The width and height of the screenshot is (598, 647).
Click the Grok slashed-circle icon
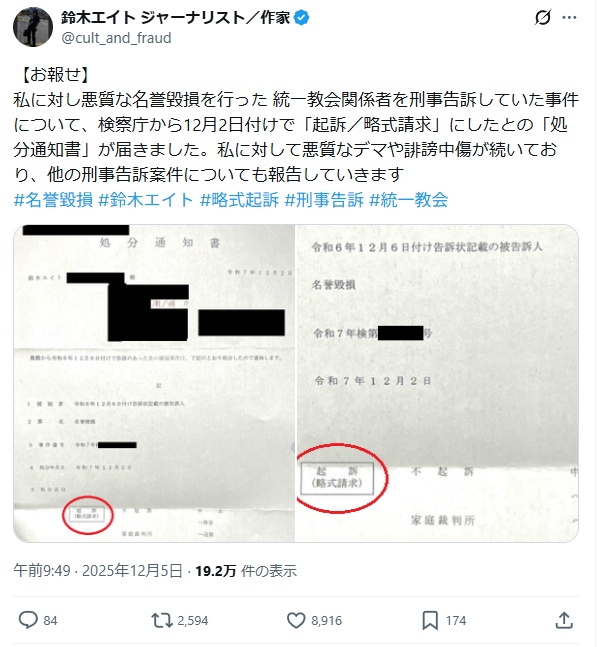[x=543, y=18]
